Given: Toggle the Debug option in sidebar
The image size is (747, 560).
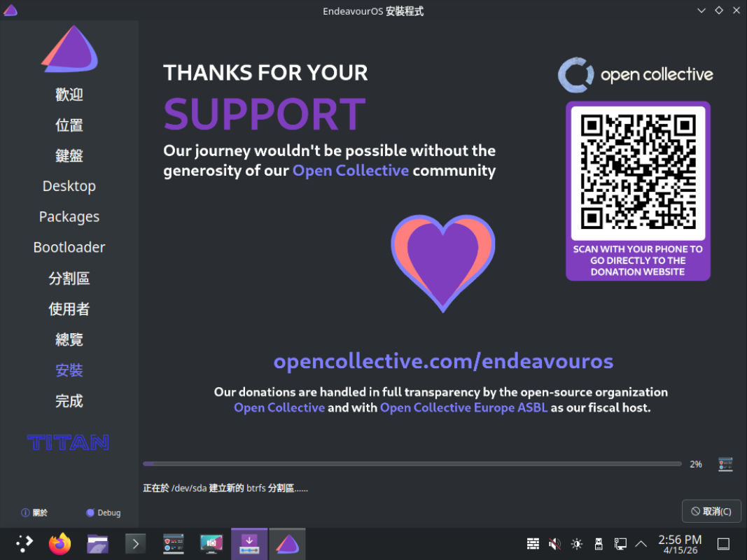Looking at the screenshot, I should pyautogui.click(x=103, y=512).
